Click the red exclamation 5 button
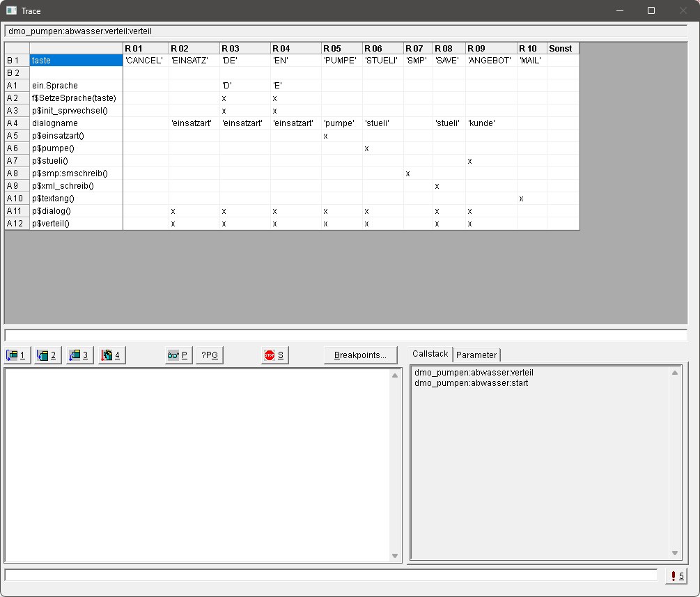700x597 pixels. click(676, 576)
